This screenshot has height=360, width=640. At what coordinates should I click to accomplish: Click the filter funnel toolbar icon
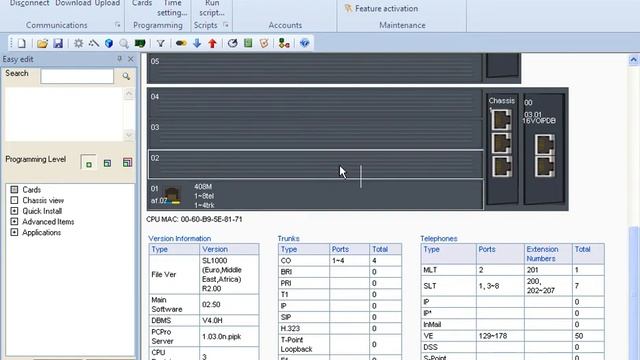pos(161,43)
